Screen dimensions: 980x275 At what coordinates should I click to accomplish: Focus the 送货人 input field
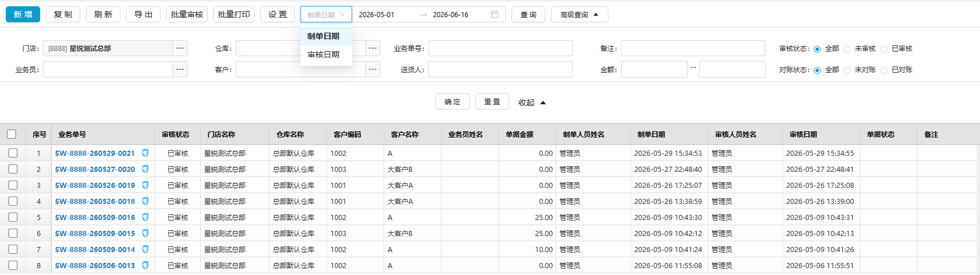point(501,69)
